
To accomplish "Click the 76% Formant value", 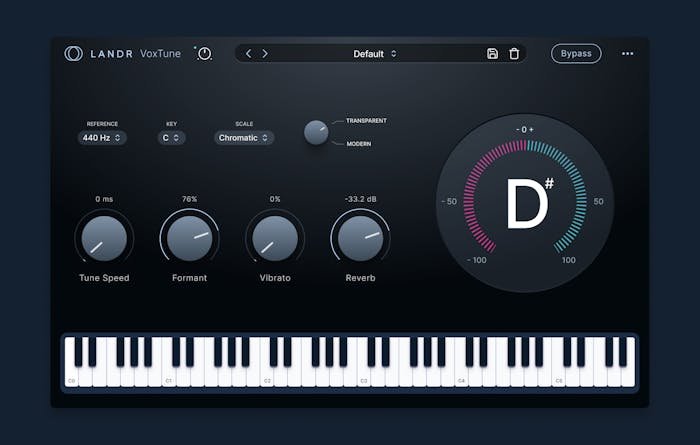I will coord(189,199).
